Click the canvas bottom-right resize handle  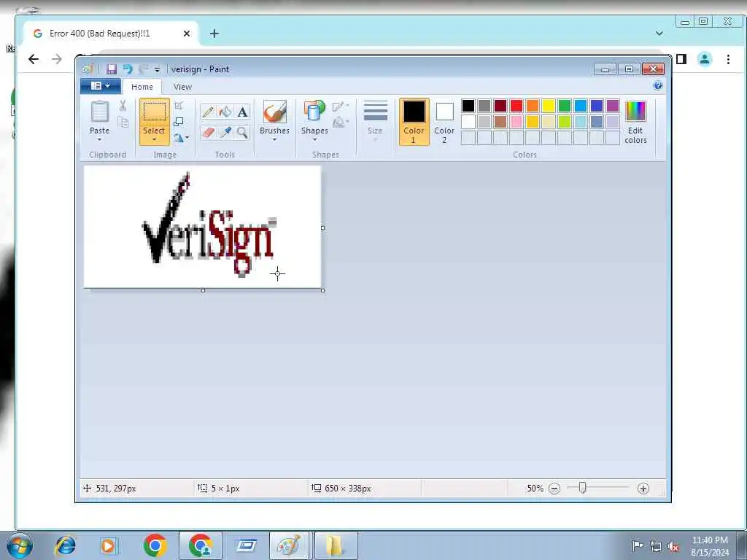(323, 290)
